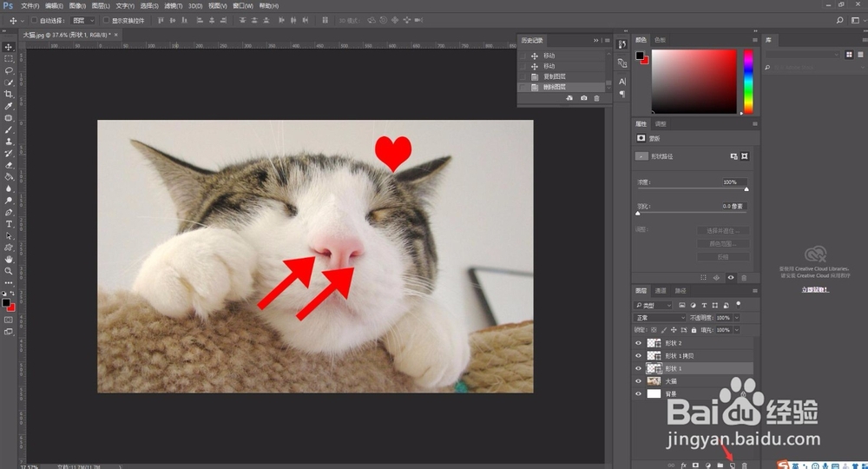Switch to the 通道 channels tab

coord(661,291)
